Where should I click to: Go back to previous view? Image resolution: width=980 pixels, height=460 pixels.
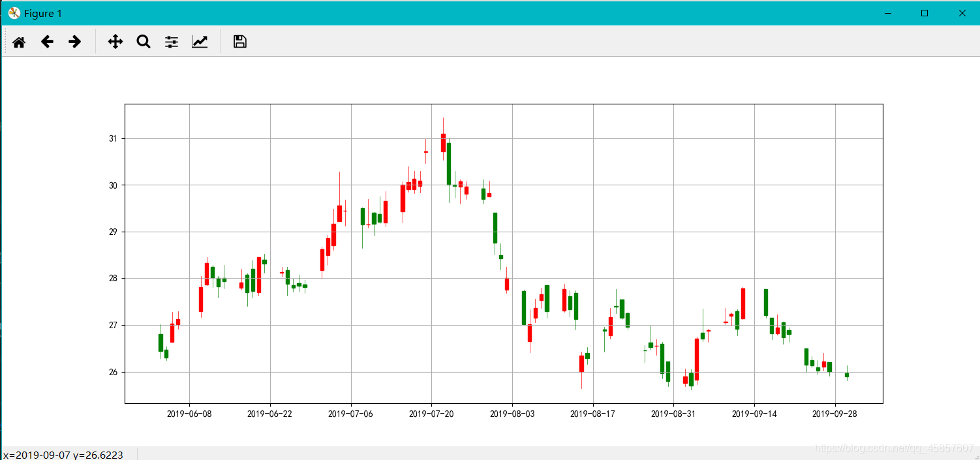(47, 42)
